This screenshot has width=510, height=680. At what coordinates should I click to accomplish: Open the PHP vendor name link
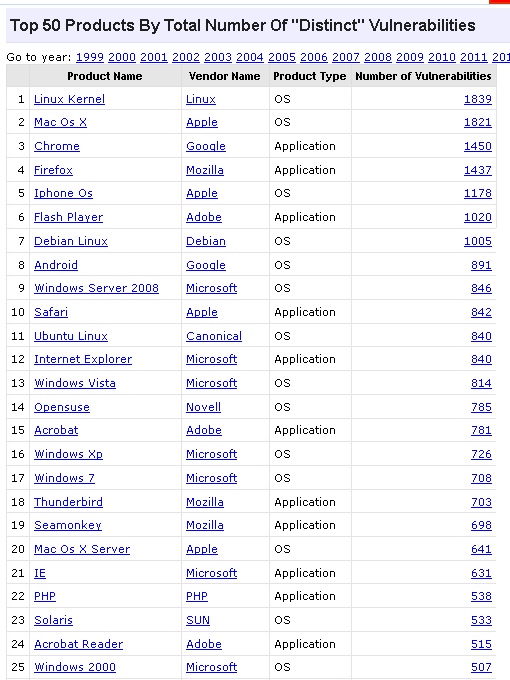[197, 596]
